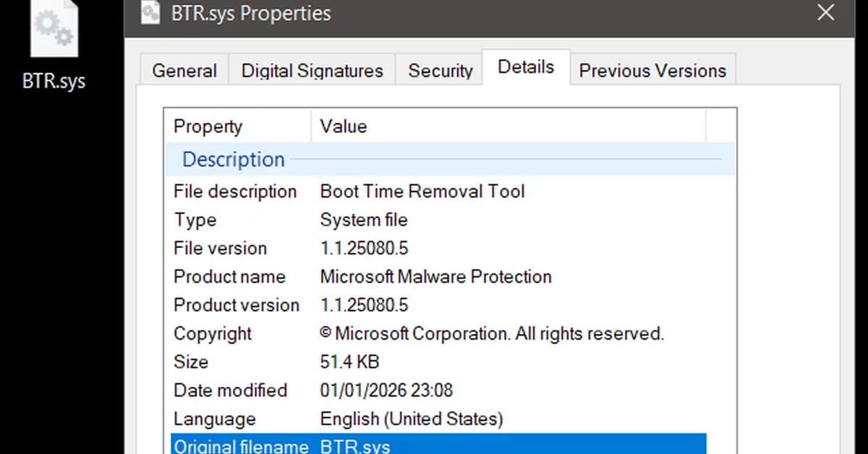Viewport: 868px width, 454px height.
Task: Close the BTR.sys Properties dialog
Action: 825,12
